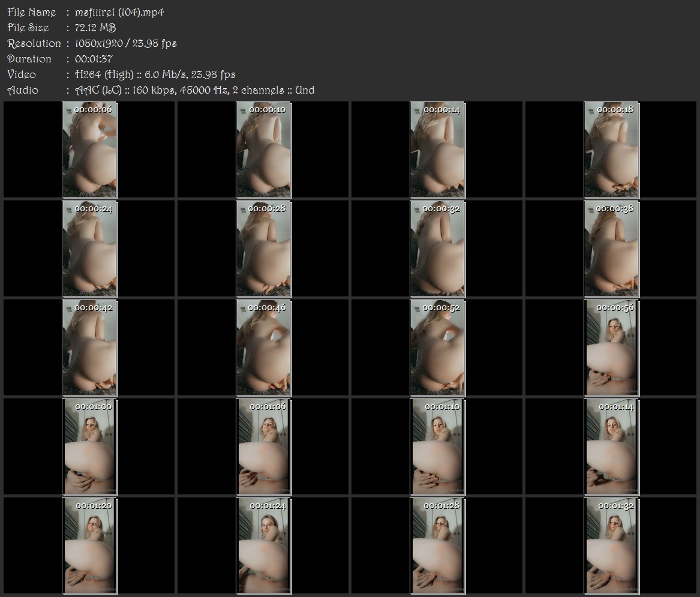Click the frame stamped 00:00:28
The height and width of the screenshot is (597, 700).
[x=264, y=249]
